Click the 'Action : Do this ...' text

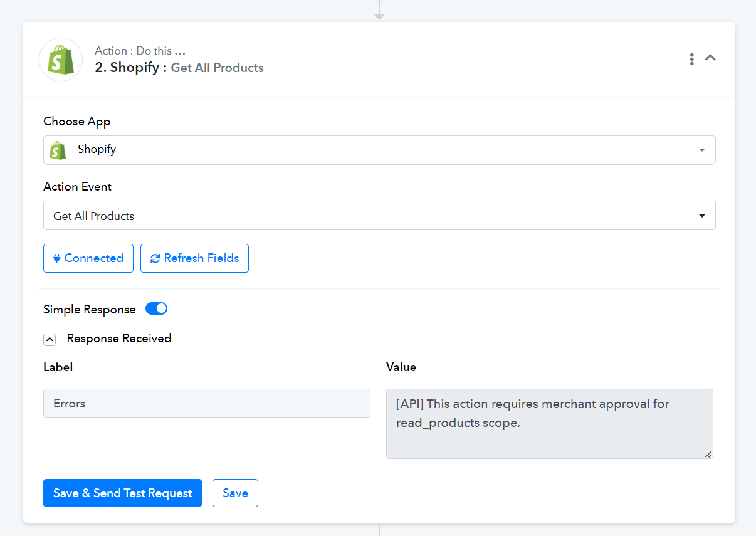[140, 51]
